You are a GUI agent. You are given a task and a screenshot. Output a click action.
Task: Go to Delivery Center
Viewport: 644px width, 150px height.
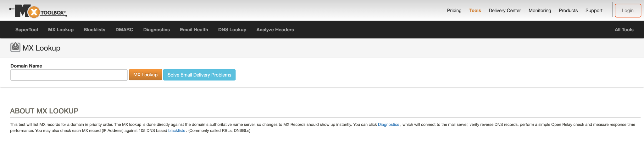tap(505, 10)
